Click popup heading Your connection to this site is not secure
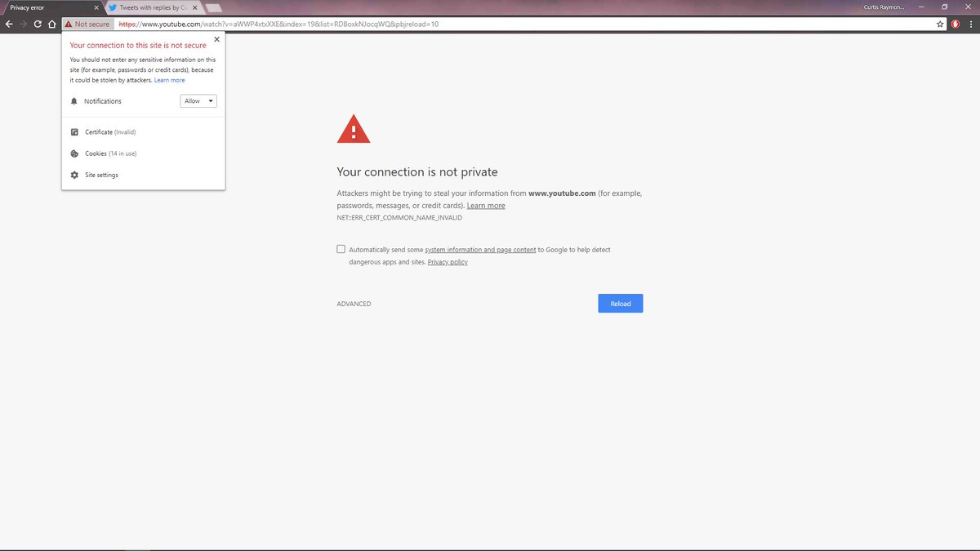 [138, 46]
